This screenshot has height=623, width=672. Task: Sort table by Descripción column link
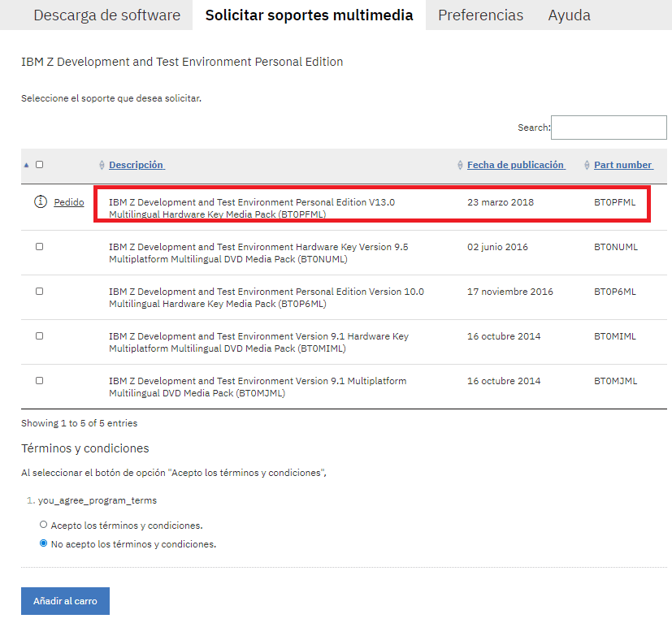136,165
